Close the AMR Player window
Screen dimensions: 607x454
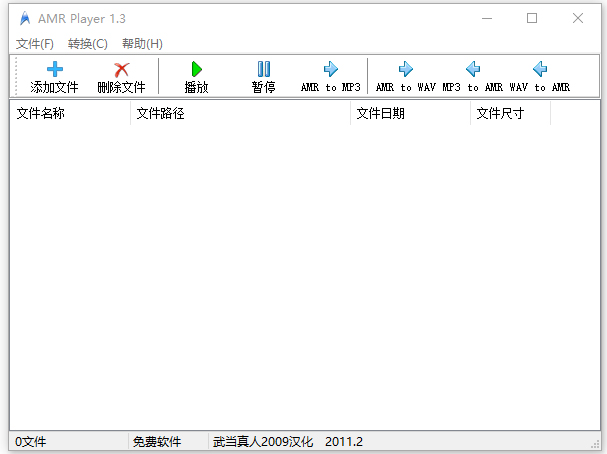[x=578, y=18]
